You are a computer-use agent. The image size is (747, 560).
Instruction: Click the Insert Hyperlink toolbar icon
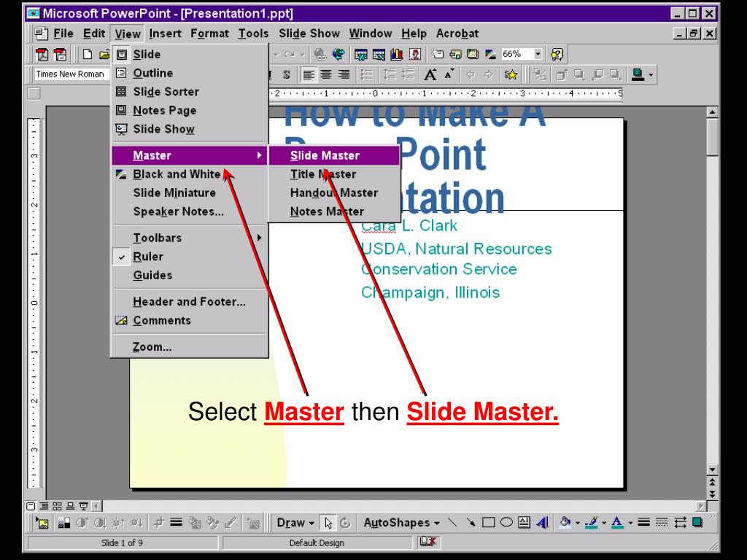pos(320,54)
